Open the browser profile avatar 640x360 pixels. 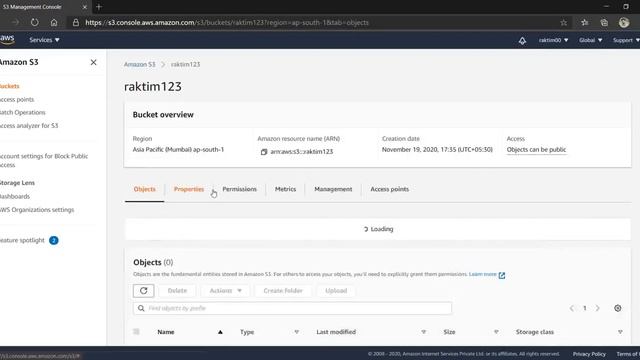624,22
